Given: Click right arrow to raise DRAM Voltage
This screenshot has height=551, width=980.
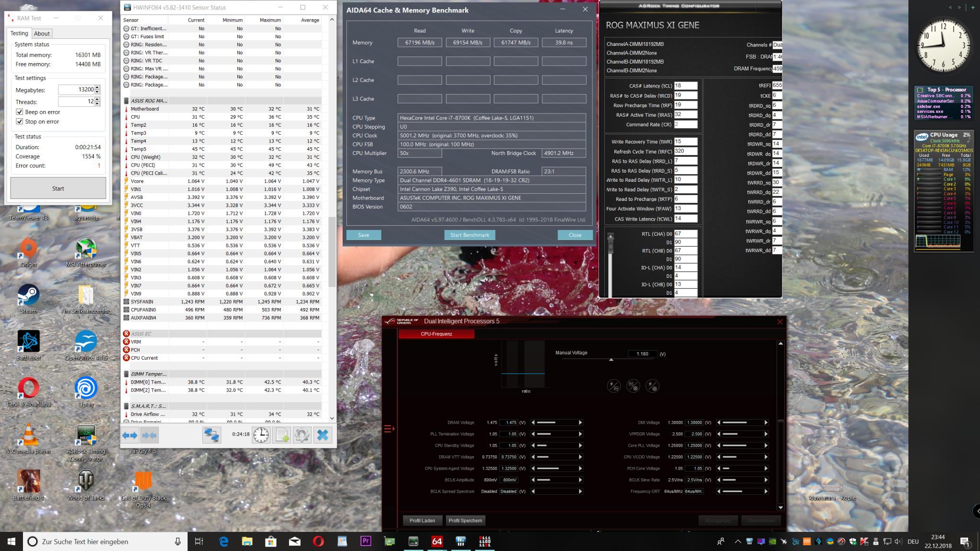Looking at the screenshot, I should 580,423.
